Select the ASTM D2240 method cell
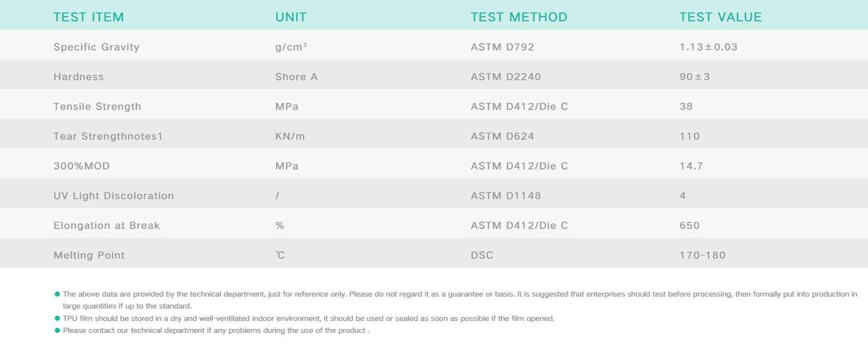Screen dimensions: 868x354 [505, 77]
